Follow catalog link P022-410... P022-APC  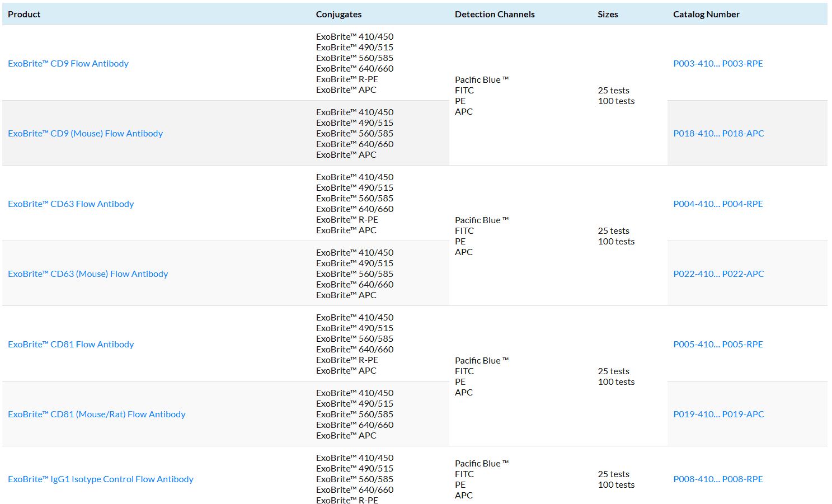pyautogui.click(x=718, y=274)
